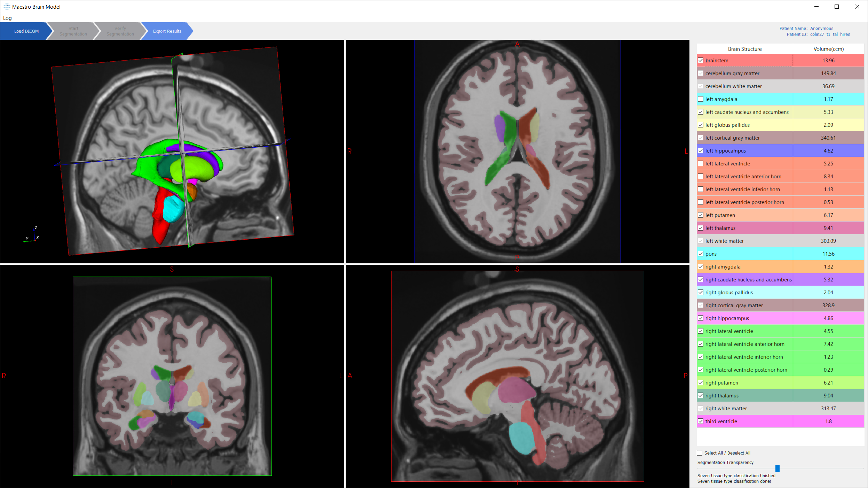This screenshot has height=488, width=868.
Task: Click the Export Results step
Action: (167, 31)
